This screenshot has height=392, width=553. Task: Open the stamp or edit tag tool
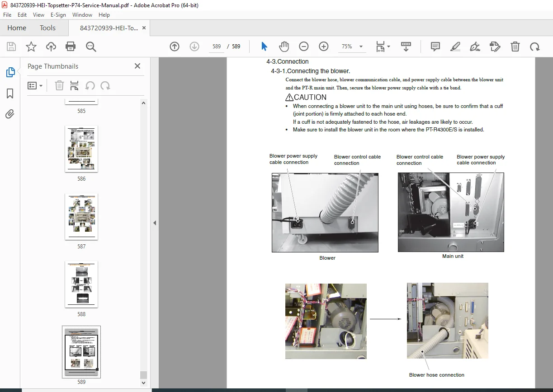click(x=495, y=47)
